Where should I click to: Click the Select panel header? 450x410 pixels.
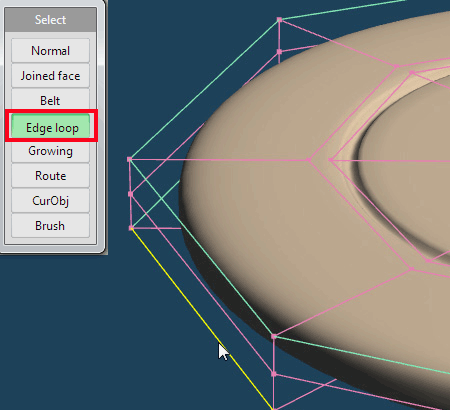pos(51,20)
